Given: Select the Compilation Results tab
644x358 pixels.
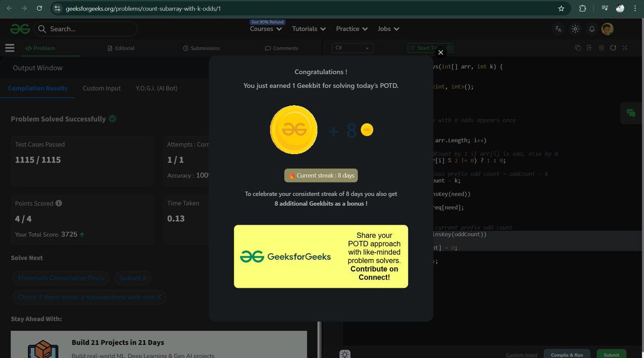Looking at the screenshot, I should pos(38,88).
